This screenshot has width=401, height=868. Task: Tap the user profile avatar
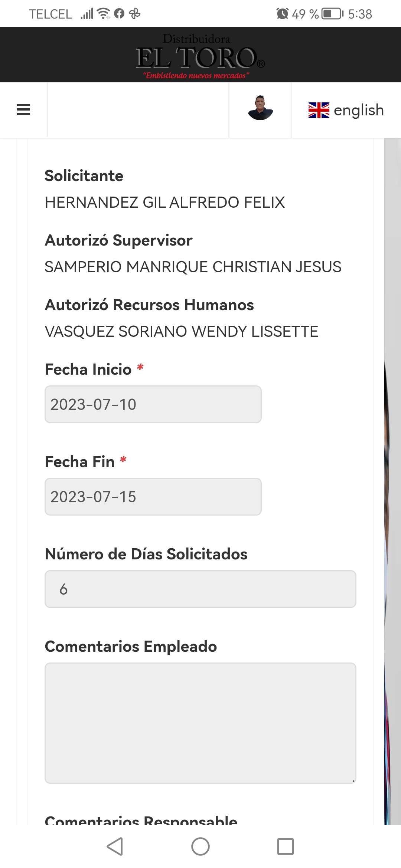click(x=260, y=108)
